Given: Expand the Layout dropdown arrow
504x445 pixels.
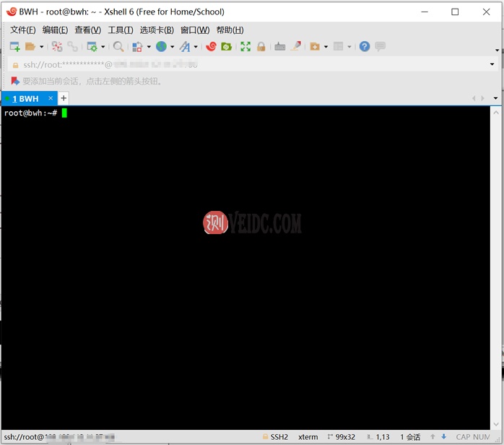Looking at the screenshot, I should tap(349, 47).
